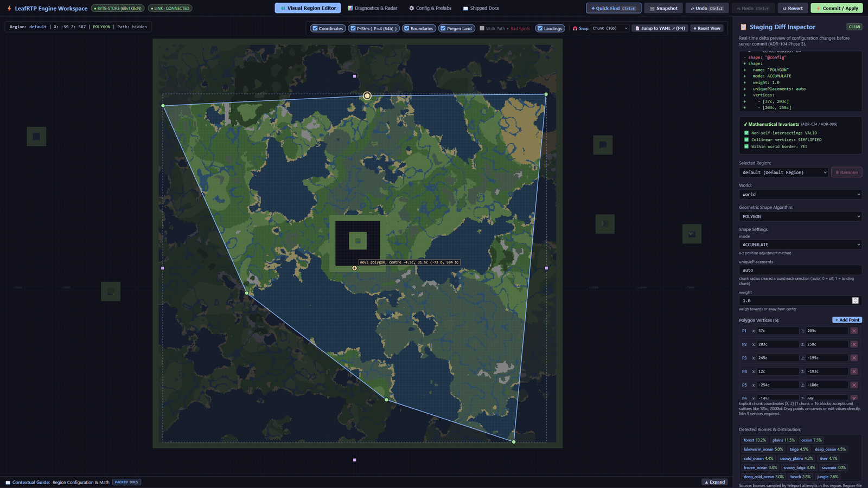Viewport: 868px width, 488px height.
Task: Open the ACCUMULATE mode dropdown
Action: click(x=800, y=245)
